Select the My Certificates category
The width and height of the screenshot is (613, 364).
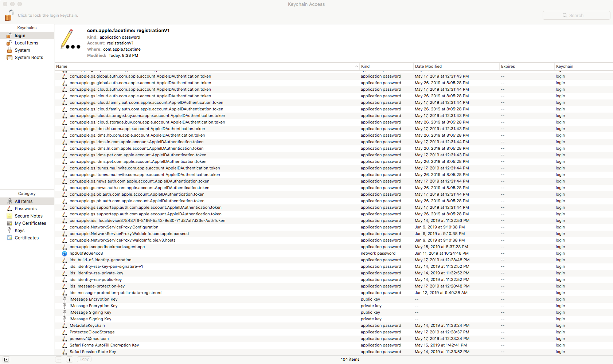30,223
